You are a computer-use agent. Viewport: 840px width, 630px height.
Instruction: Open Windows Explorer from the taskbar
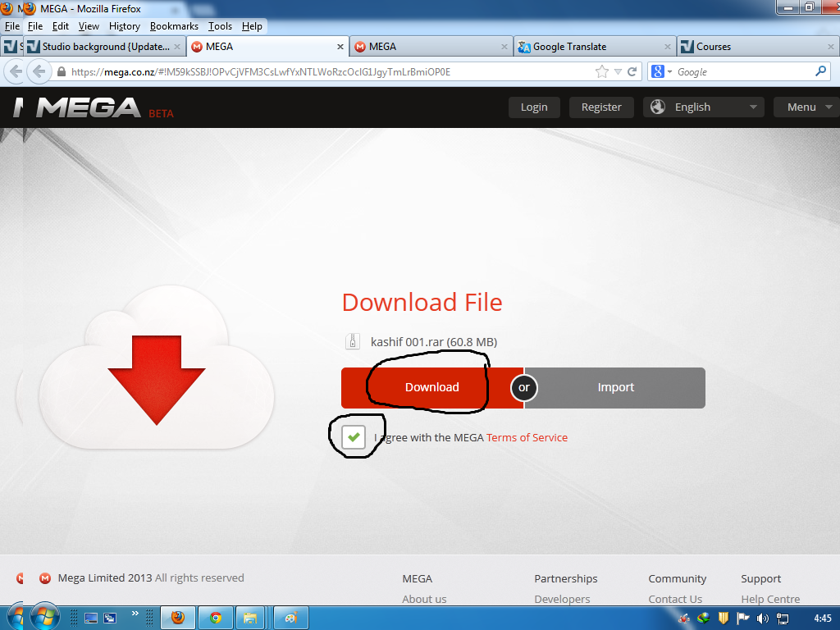click(250, 619)
